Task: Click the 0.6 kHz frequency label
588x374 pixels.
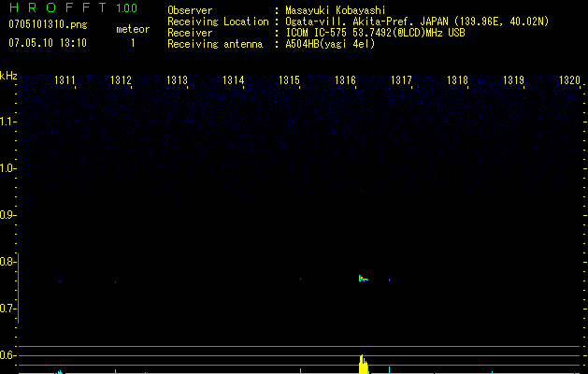Action: click(x=7, y=355)
